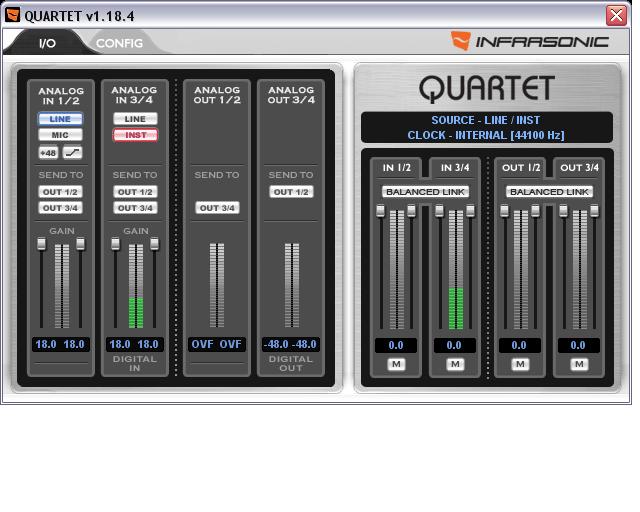Click right fader of OUT 3/4 mixer channel
The height and width of the screenshot is (512, 640).
594,211
